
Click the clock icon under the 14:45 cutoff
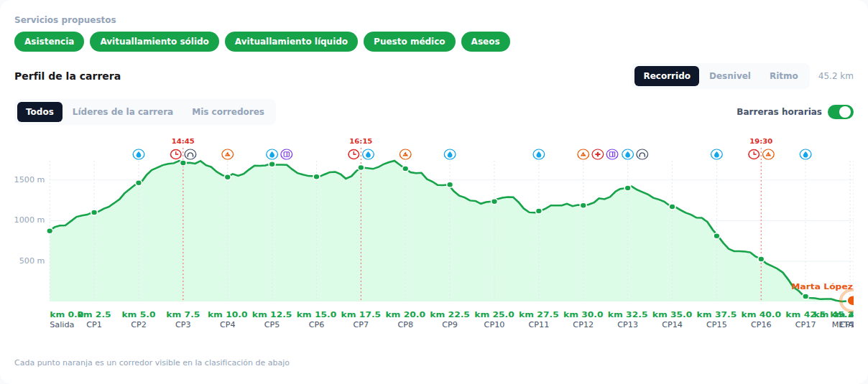point(176,154)
